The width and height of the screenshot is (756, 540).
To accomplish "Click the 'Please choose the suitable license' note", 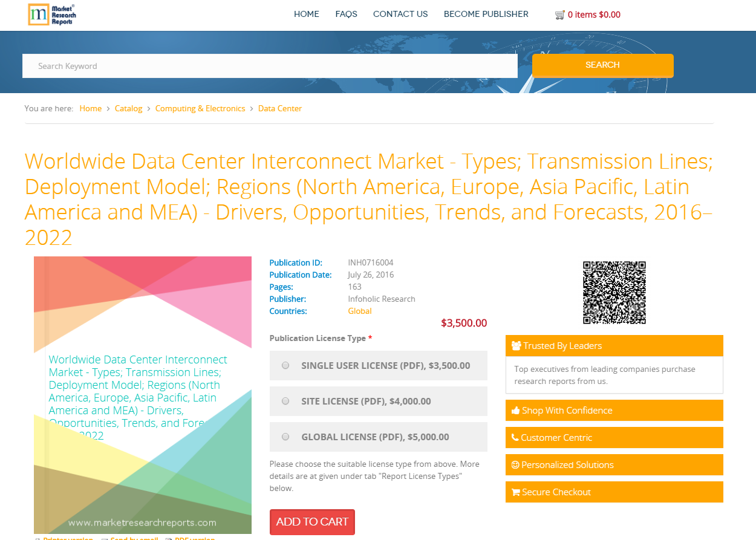I will [374, 476].
